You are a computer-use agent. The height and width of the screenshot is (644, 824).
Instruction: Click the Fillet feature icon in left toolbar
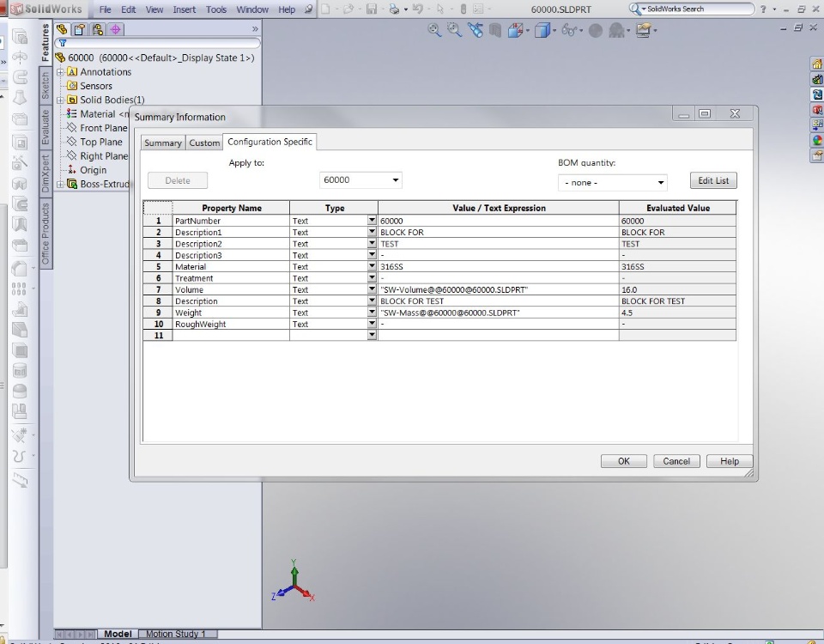pyautogui.click(x=20, y=269)
